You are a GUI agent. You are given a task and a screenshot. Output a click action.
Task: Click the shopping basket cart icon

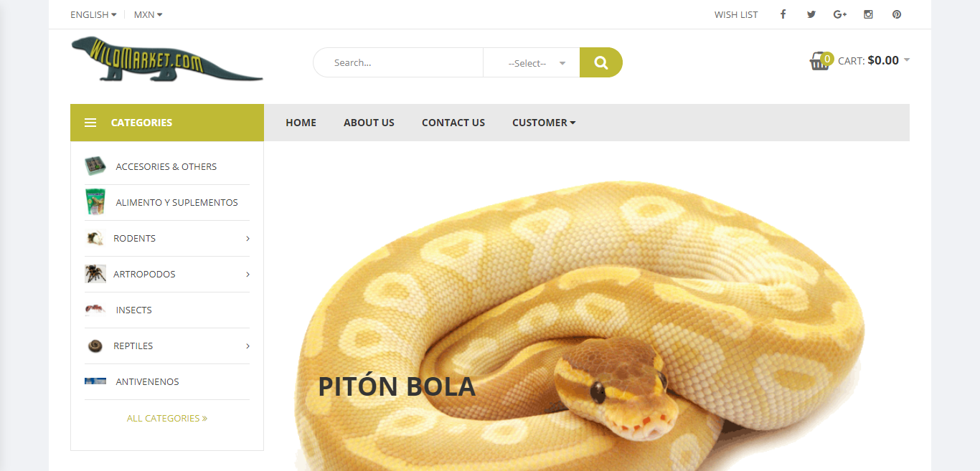[x=819, y=62]
